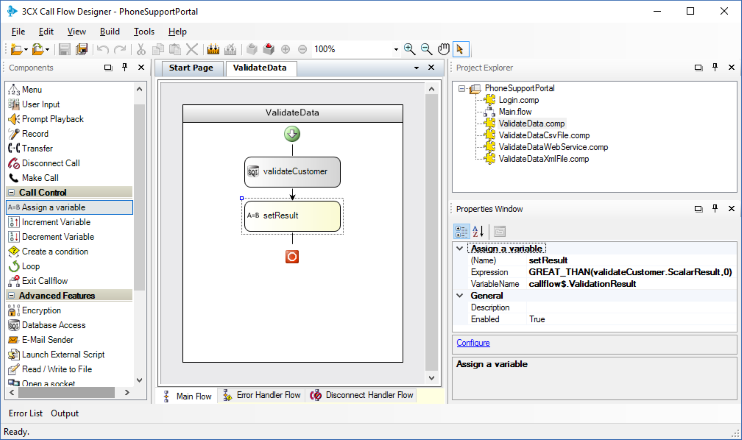This screenshot has width=742, height=440.
Task: Open the Error List panel
Action: click(x=26, y=414)
